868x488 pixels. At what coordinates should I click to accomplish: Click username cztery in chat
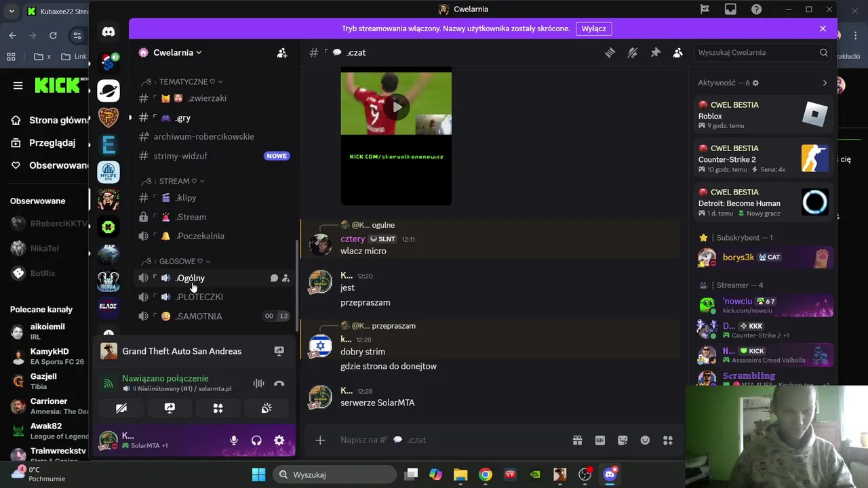[x=353, y=239]
